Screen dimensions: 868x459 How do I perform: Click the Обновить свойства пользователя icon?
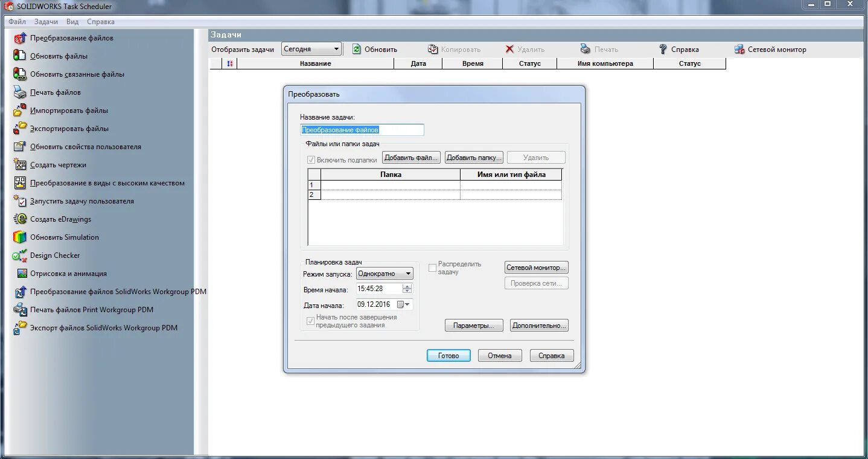(20, 147)
